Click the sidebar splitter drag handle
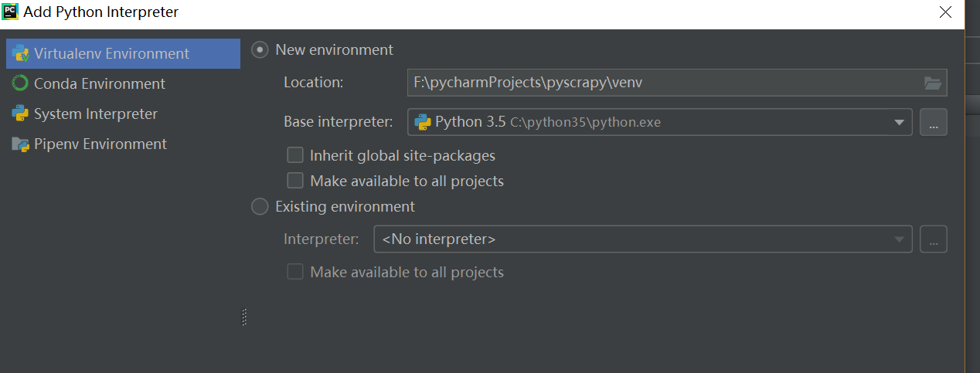This screenshot has height=373, width=980. [244, 317]
